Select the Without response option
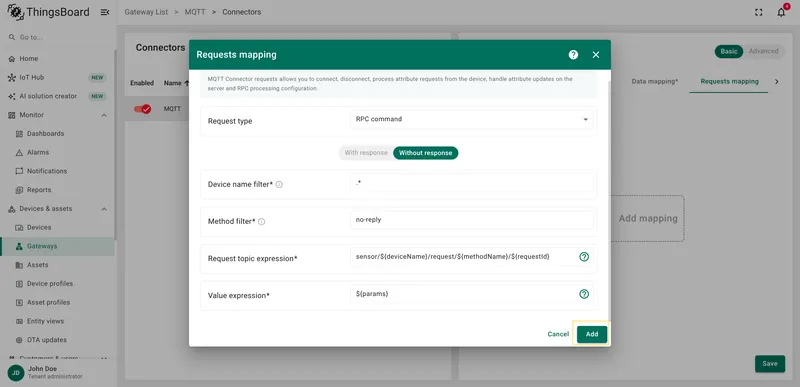 pos(426,153)
